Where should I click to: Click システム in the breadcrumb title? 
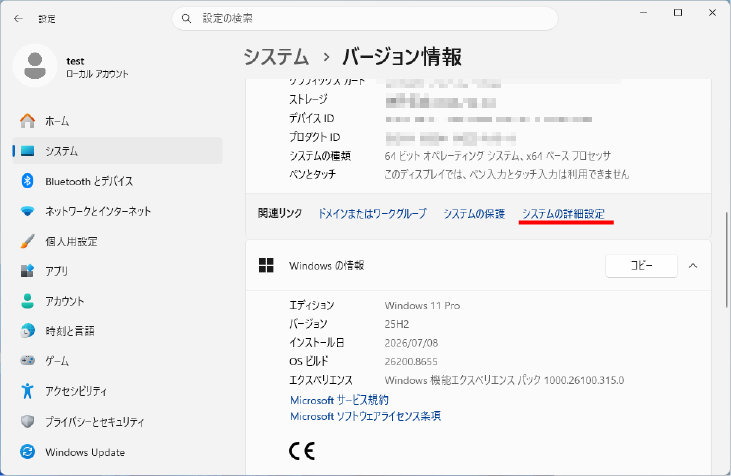point(276,57)
